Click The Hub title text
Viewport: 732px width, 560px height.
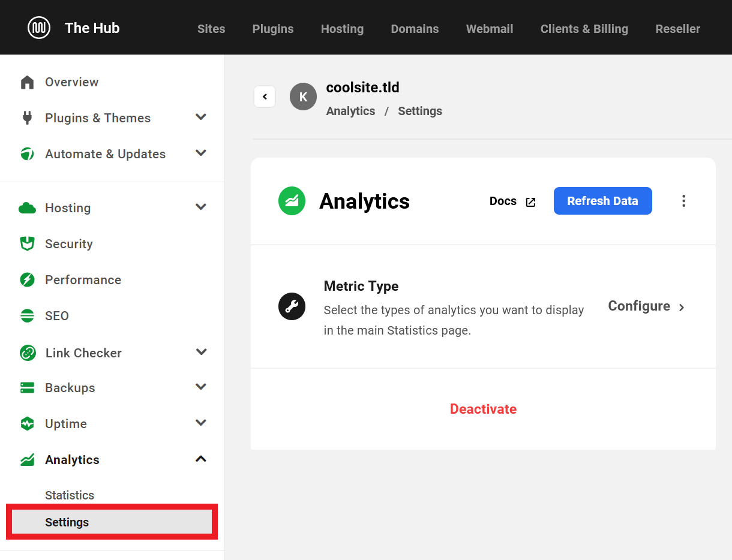click(92, 28)
